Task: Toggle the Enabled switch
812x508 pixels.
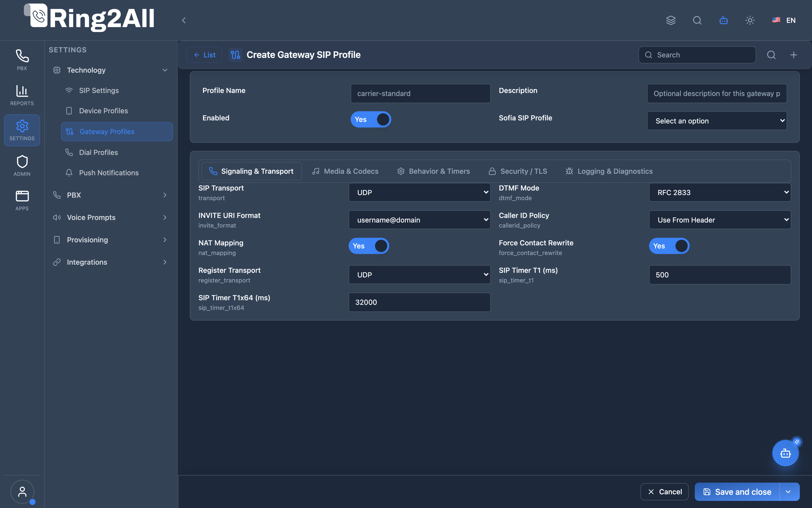Action: pos(371,119)
